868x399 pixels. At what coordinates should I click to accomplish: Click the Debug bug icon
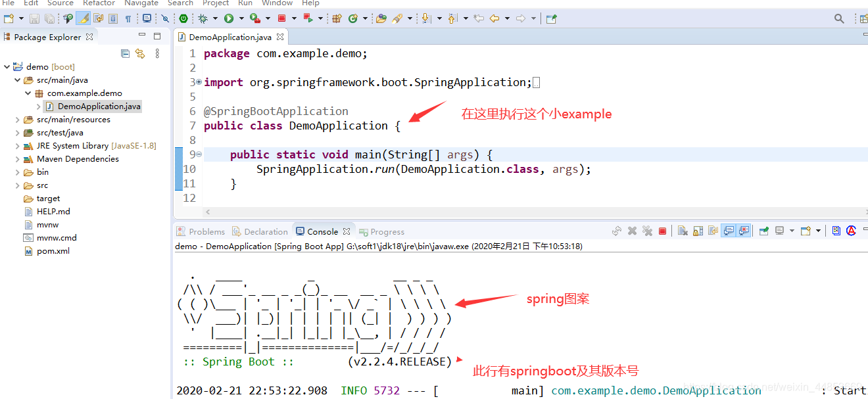203,18
